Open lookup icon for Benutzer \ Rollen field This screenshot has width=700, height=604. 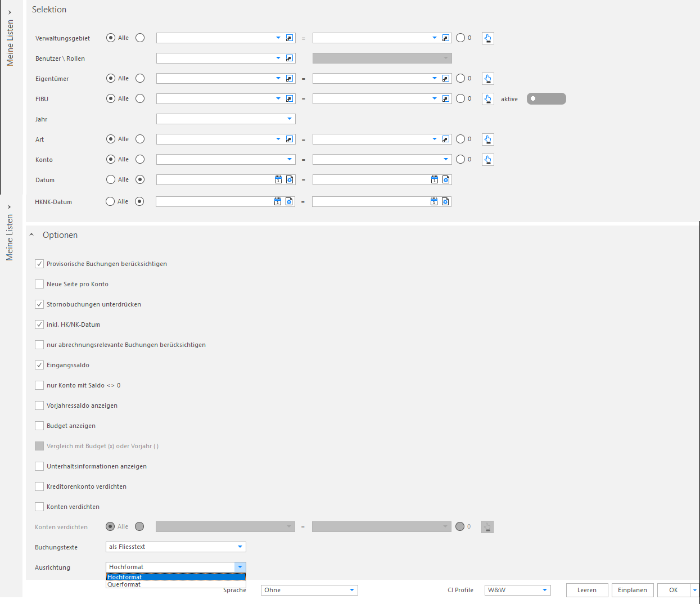click(290, 58)
